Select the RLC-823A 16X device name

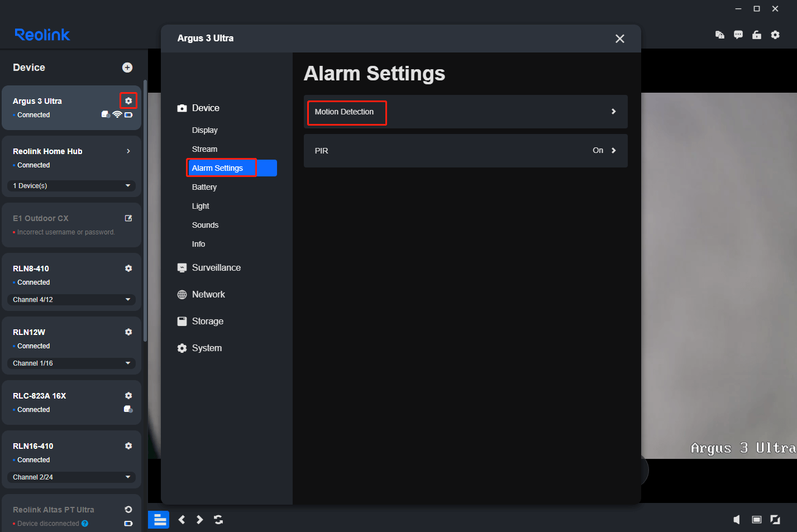(x=40, y=396)
